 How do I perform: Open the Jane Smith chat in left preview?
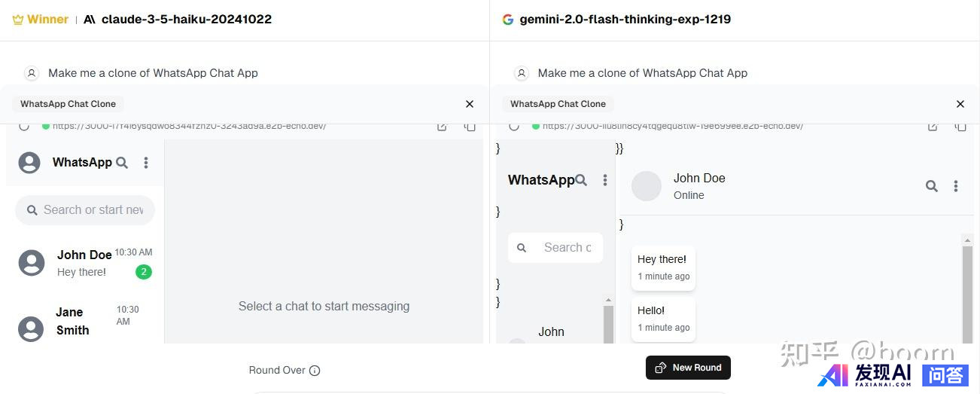[85, 322]
